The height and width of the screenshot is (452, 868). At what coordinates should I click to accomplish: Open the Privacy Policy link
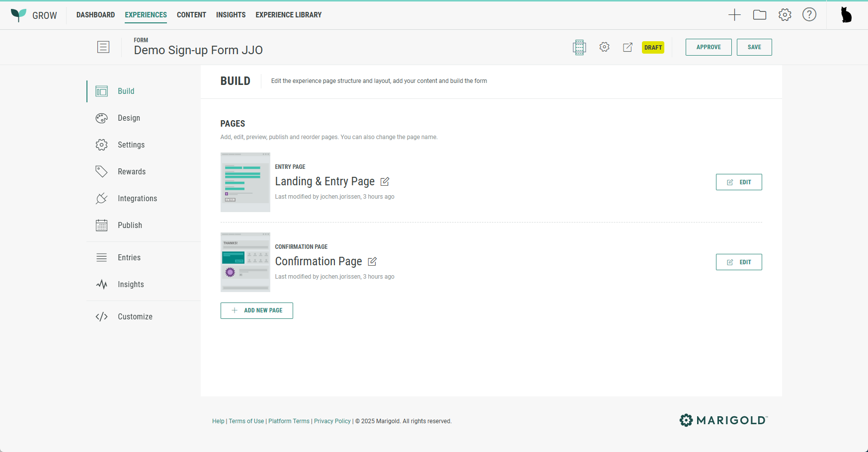click(x=332, y=421)
